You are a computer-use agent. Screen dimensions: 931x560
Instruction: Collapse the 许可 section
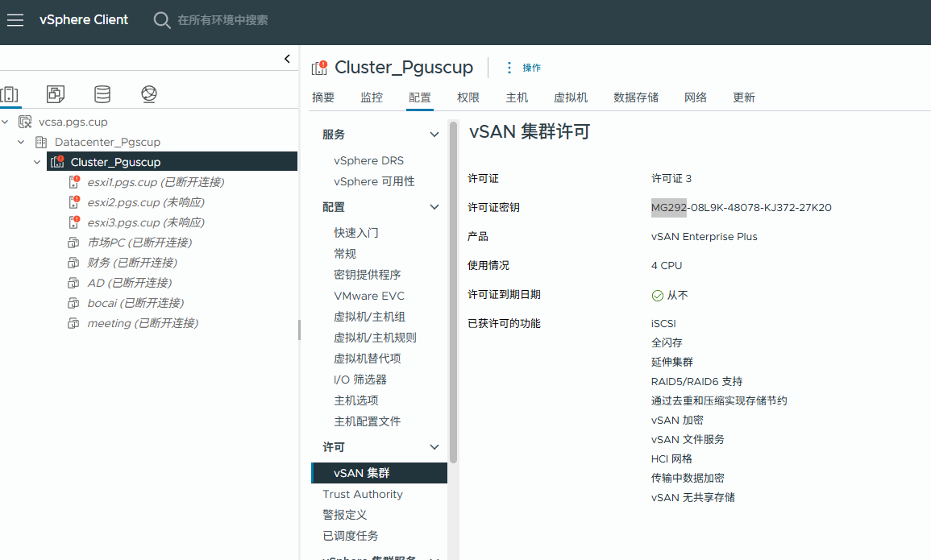434,447
